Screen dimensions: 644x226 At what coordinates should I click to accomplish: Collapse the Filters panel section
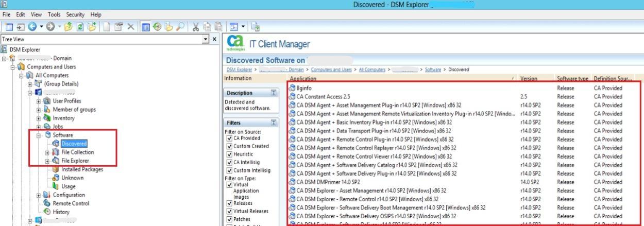tap(274, 123)
